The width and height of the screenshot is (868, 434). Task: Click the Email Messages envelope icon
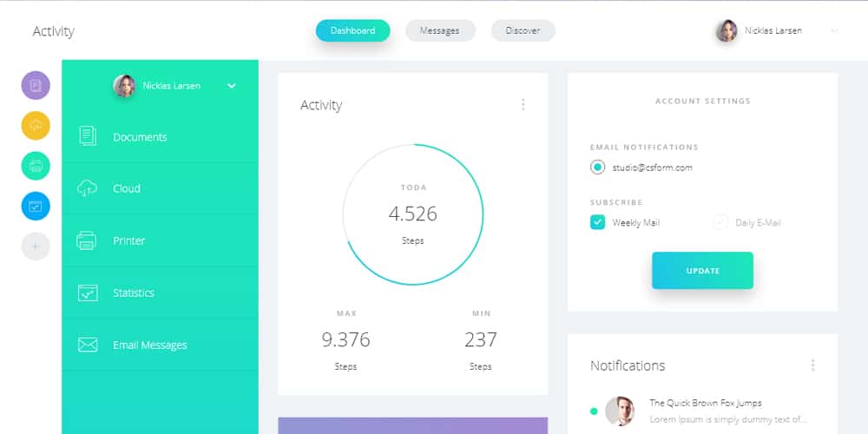coord(88,345)
